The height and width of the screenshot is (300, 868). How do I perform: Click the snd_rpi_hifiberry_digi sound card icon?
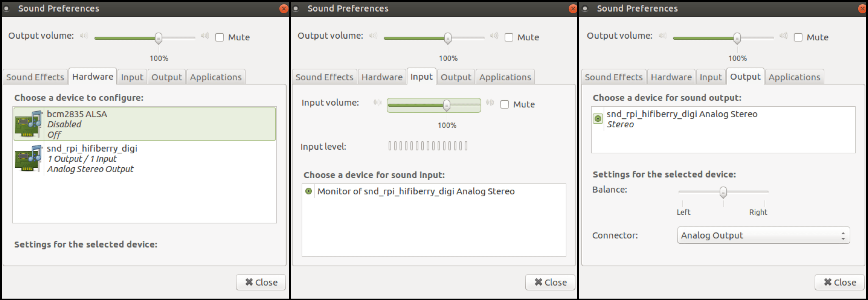coord(28,158)
